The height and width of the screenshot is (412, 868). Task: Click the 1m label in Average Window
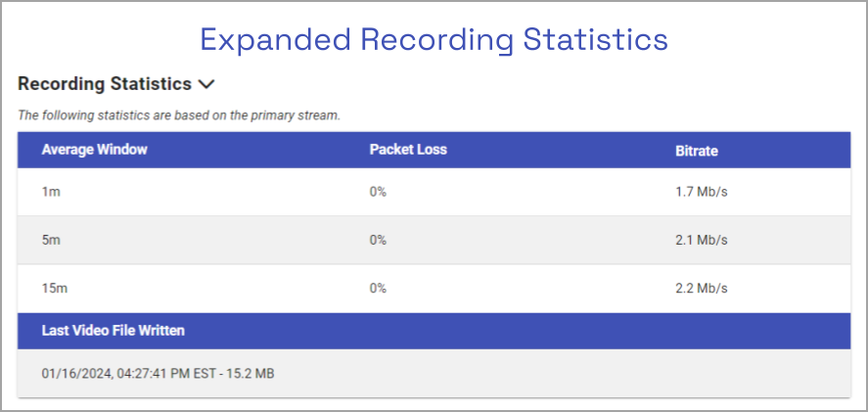click(51, 192)
